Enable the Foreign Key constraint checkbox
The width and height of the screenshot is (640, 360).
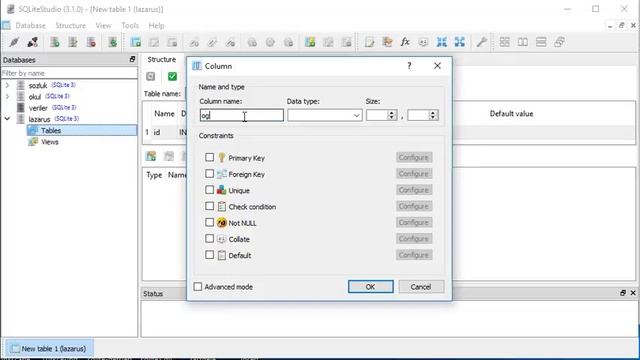tap(209, 173)
